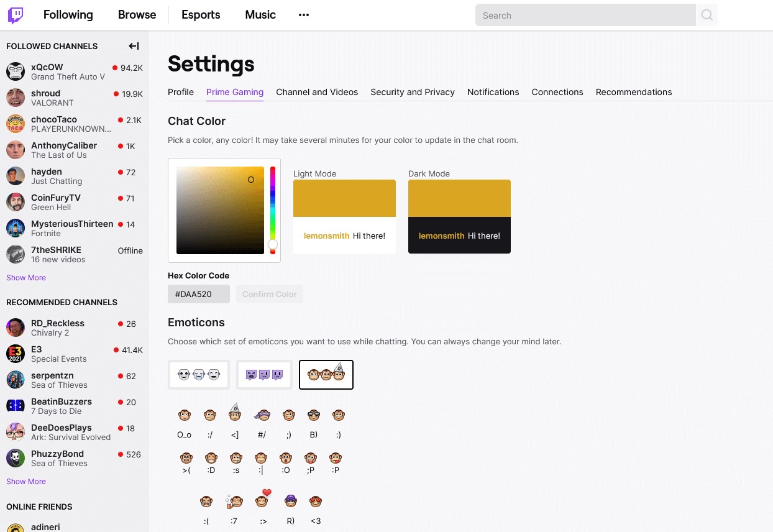Viewport: 773px width, 532px height.
Task: Show more recommended channels
Action: click(x=26, y=482)
